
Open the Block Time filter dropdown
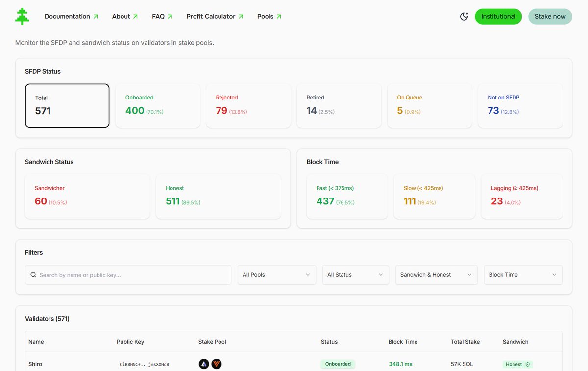coord(523,275)
